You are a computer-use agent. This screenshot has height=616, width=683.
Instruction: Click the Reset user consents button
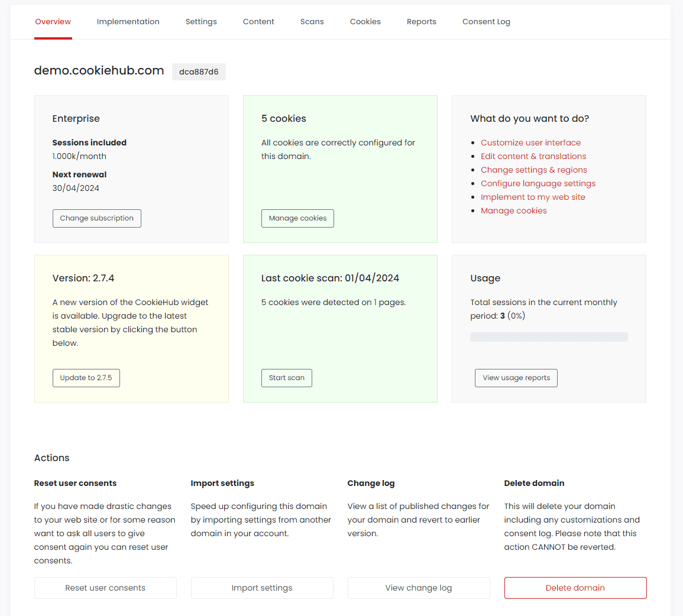(105, 588)
